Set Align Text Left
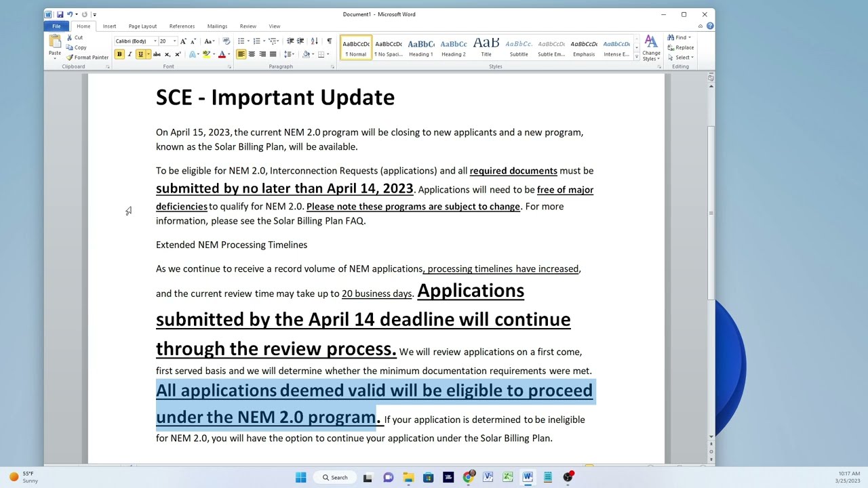The height and width of the screenshot is (488, 868). 241,54
